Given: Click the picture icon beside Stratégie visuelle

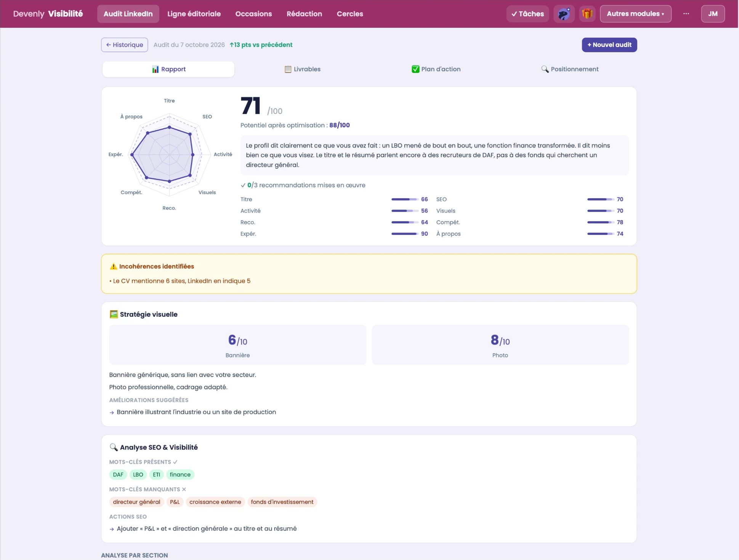Looking at the screenshot, I should 114,314.
